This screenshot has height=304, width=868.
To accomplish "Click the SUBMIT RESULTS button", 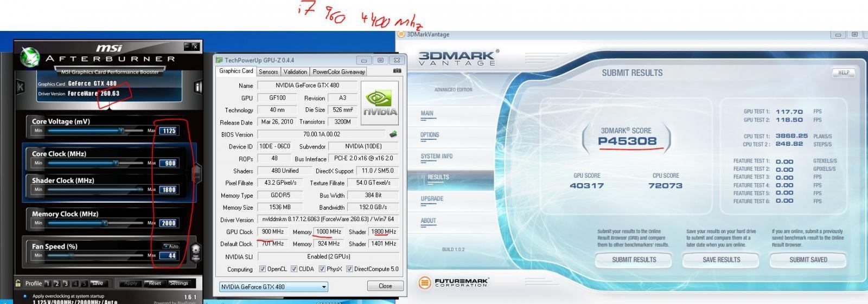I will (x=634, y=260).
